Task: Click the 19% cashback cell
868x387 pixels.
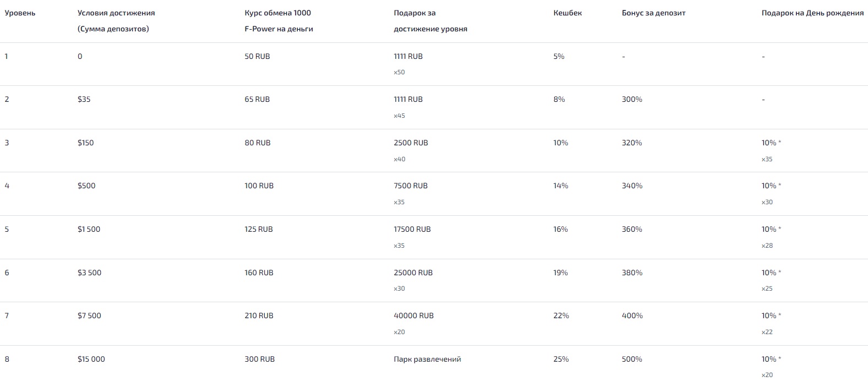Action: [x=560, y=272]
